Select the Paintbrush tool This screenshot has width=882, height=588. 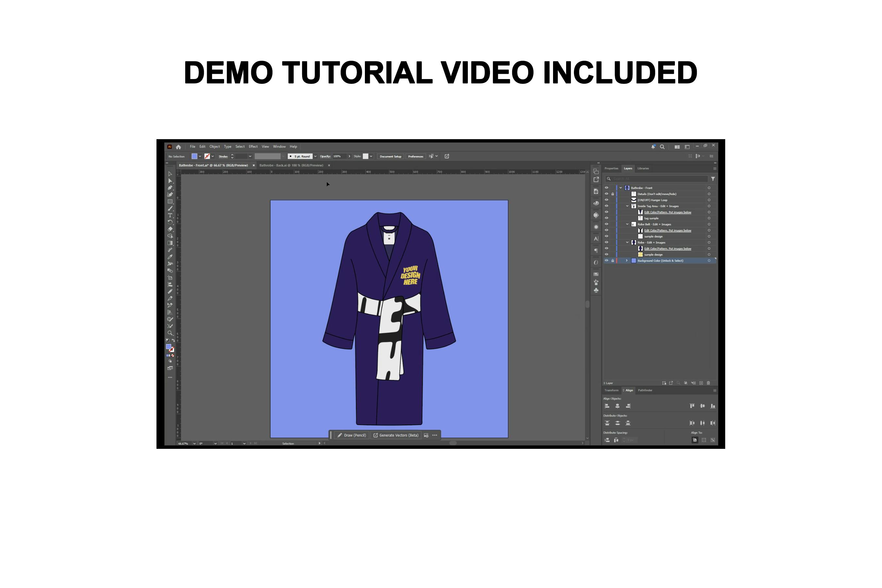pos(170,208)
